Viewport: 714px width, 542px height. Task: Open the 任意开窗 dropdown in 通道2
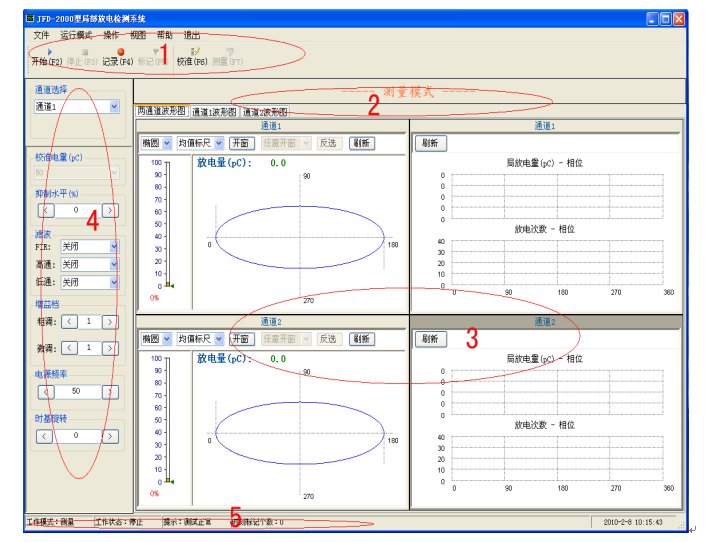[306, 339]
